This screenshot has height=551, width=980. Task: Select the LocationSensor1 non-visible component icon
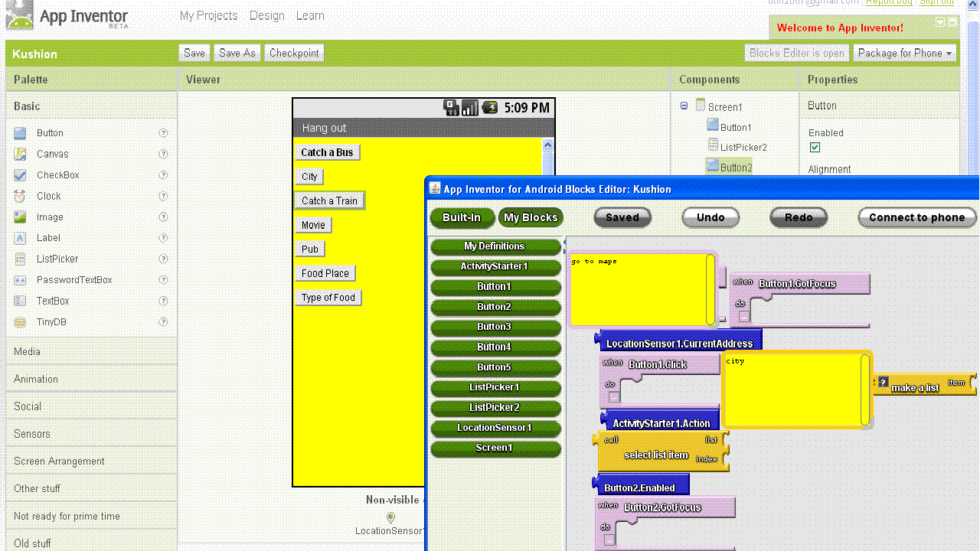pyautogui.click(x=390, y=518)
